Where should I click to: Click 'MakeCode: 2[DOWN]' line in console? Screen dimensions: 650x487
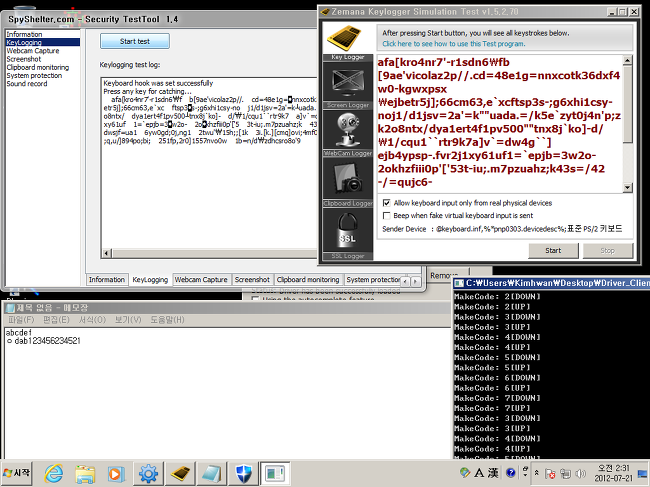(x=497, y=297)
